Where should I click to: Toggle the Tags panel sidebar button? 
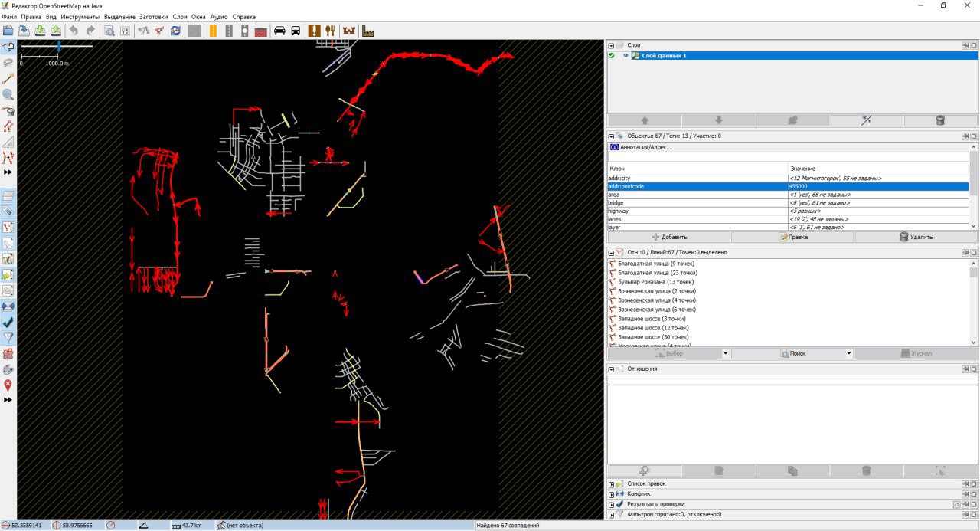(x=8, y=211)
